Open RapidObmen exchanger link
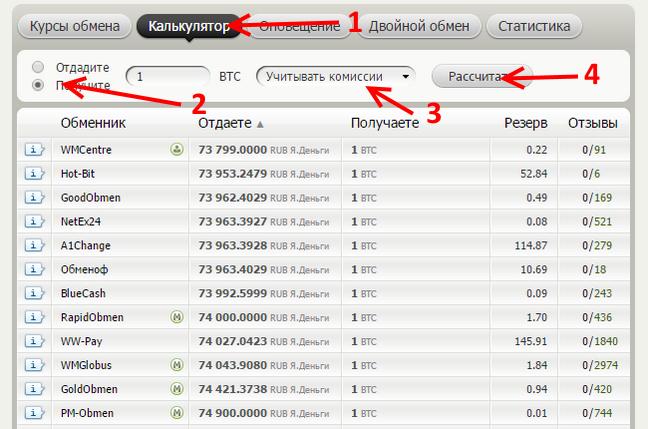Viewport: 648px width, 429px height. (x=92, y=317)
